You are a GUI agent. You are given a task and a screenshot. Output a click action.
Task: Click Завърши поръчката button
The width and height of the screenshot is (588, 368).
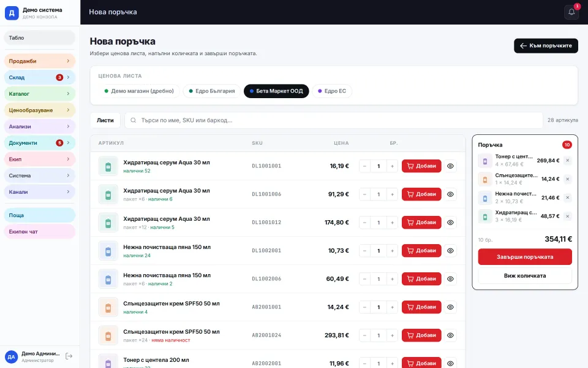click(525, 257)
